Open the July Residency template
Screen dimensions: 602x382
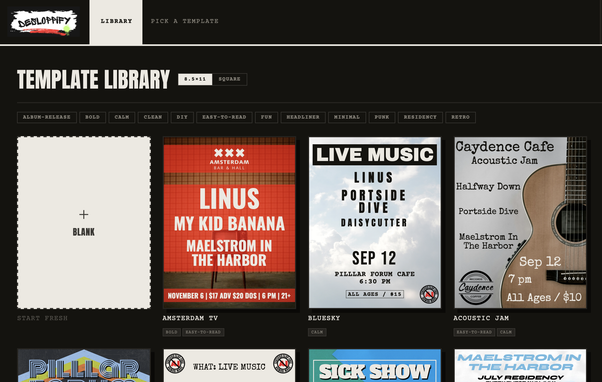(520, 365)
